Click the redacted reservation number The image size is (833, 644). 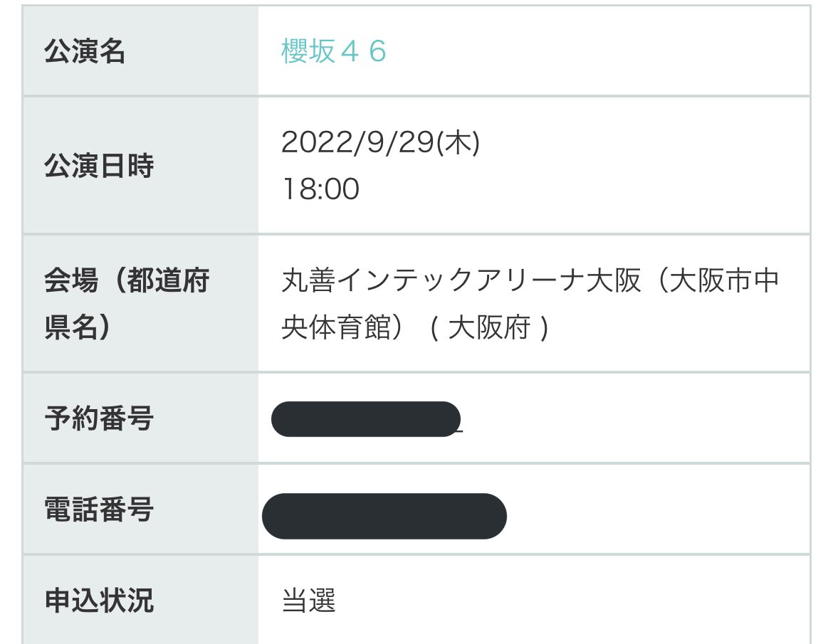366,419
